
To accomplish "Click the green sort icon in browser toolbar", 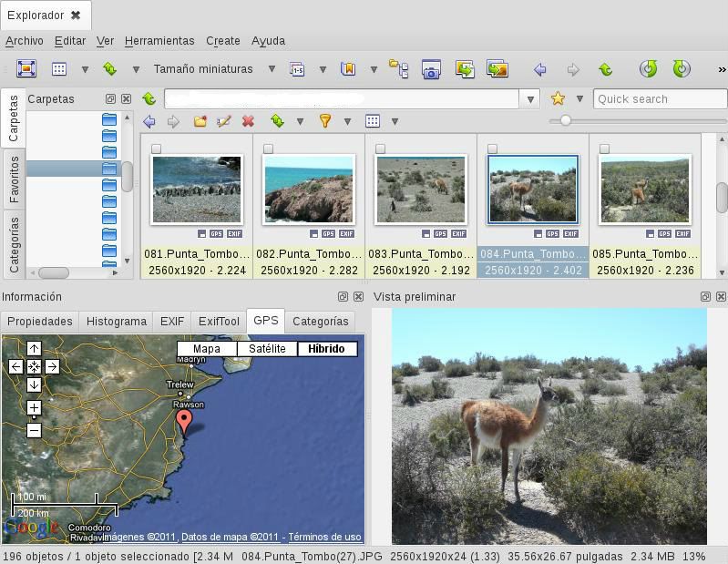I will (x=278, y=121).
